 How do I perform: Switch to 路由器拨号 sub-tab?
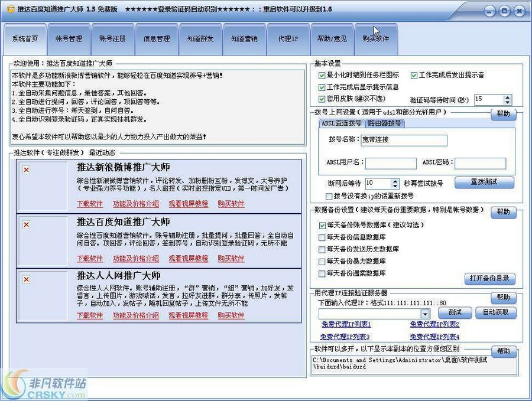pyautogui.click(x=384, y=123)
